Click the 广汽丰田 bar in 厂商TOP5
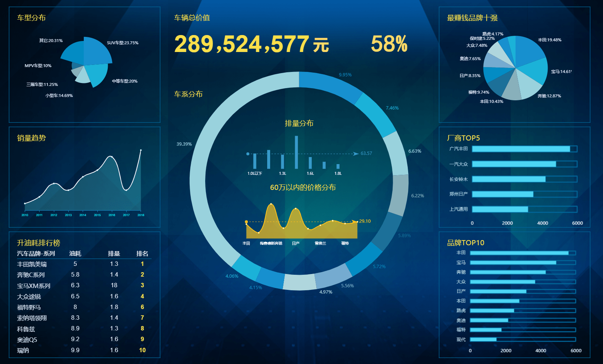 pos(521,149)
